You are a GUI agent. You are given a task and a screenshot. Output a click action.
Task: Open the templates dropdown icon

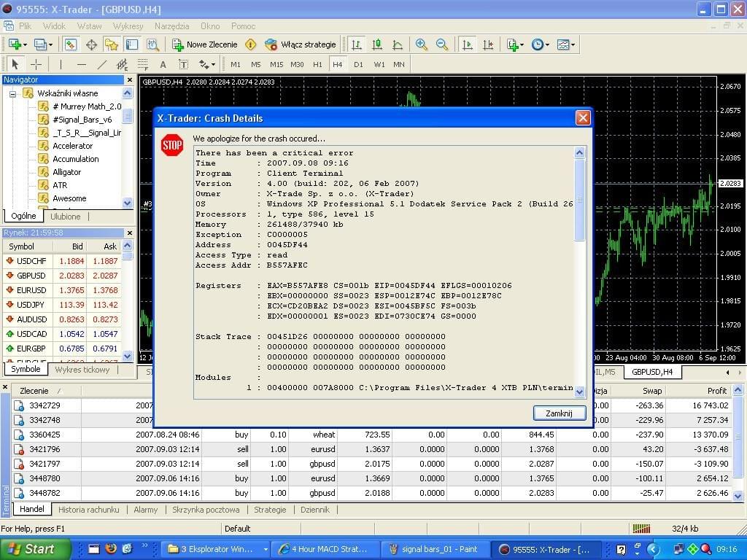(565, 44)
